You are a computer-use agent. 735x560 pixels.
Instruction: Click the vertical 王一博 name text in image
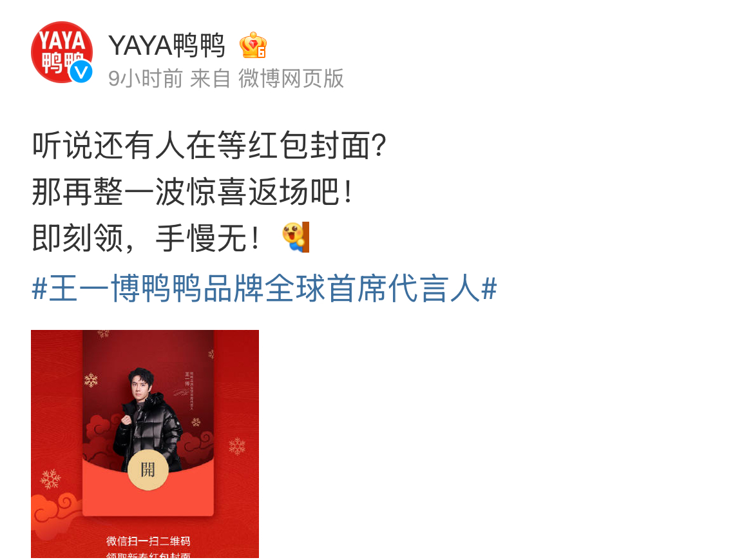coord(187,379)
